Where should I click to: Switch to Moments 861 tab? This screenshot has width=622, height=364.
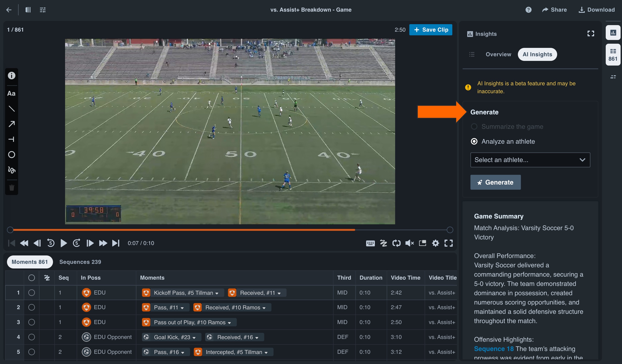pyautogui.click(x=30, y=262)
